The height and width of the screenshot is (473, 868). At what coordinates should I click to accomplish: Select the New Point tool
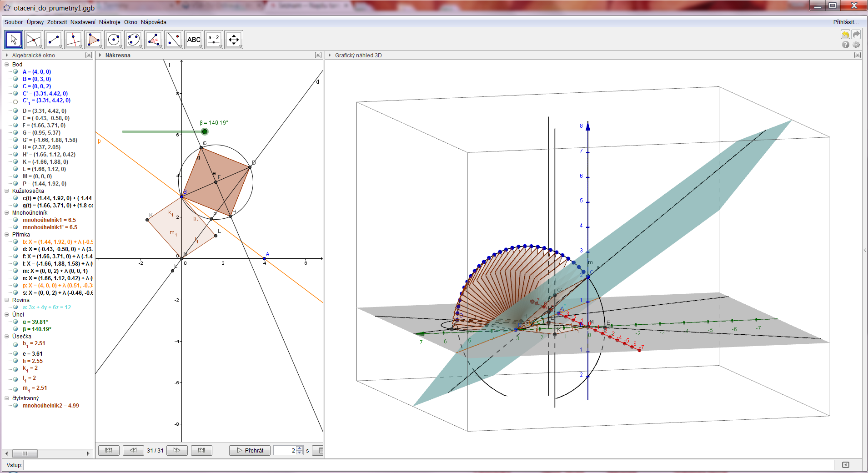point(34,40)
